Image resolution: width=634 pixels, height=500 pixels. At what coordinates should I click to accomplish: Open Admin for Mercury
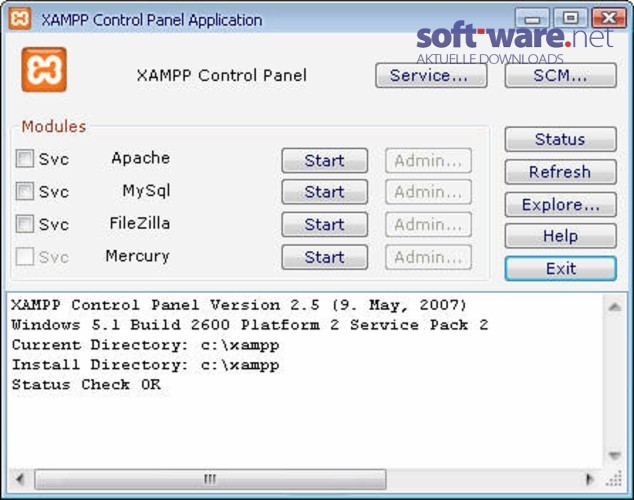(428, 257)
